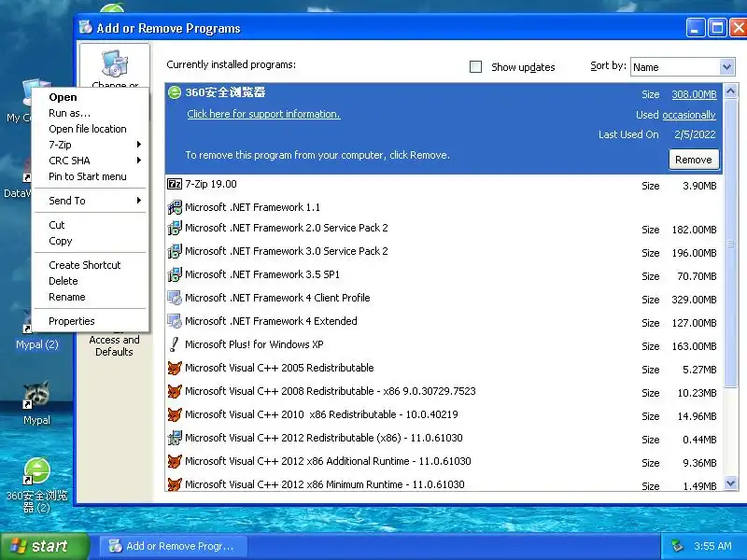Click the Remove button

(x=693, y=160)
